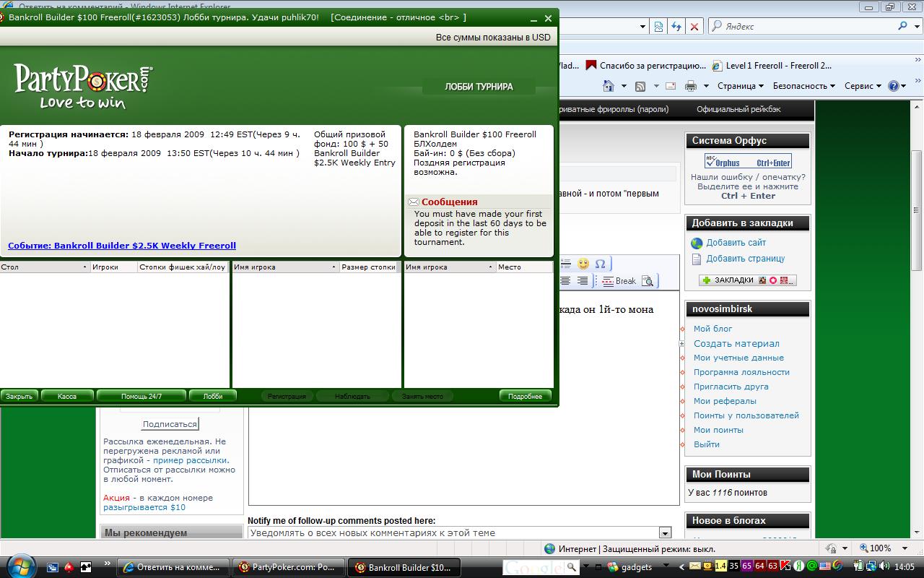The width and height of the screenshot is (924, 578).
Task: Click the пример рассылки link
Action: pos(191,460)
